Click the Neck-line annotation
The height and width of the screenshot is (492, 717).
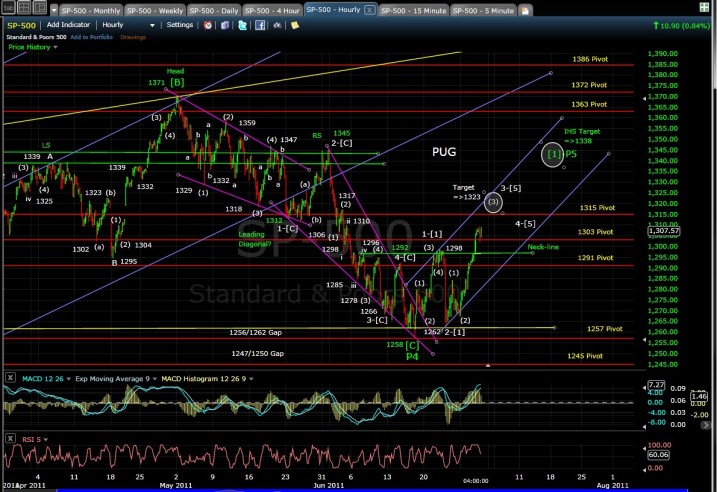[543, 247]
